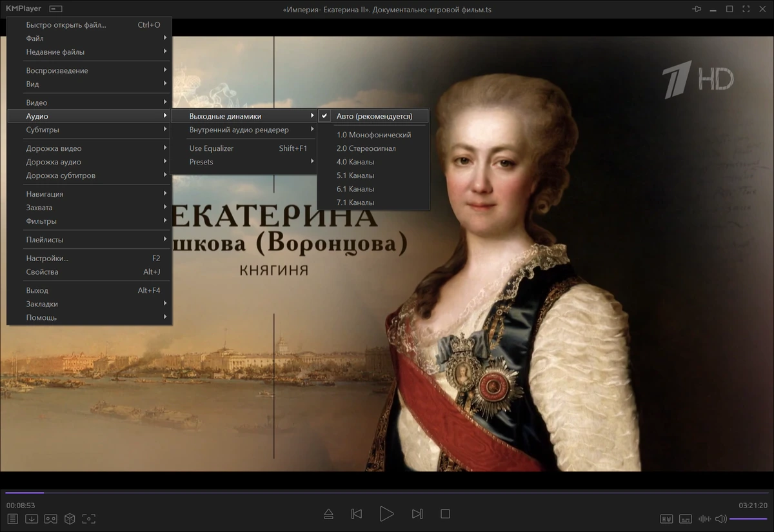Open the Аудио menu entry

89,116
